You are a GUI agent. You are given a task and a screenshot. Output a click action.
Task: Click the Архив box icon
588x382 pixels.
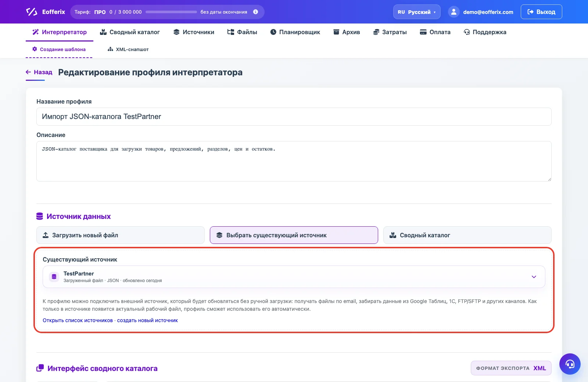(x=336, y=32)
